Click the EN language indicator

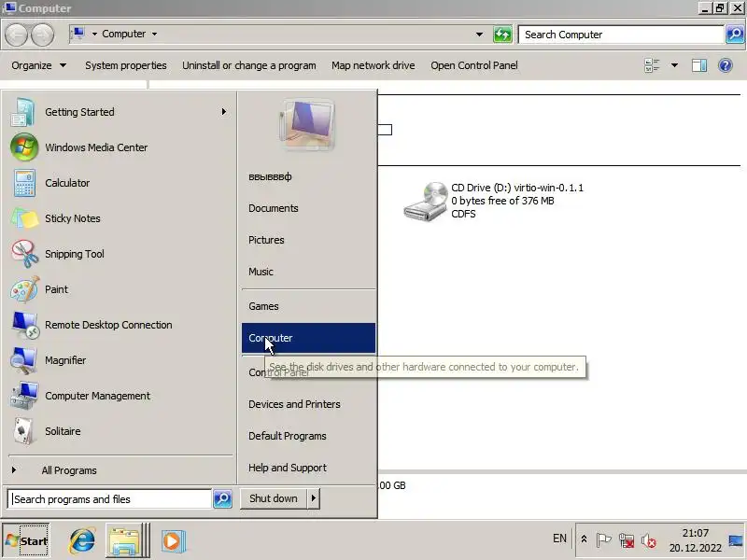[x=559, y=539]
